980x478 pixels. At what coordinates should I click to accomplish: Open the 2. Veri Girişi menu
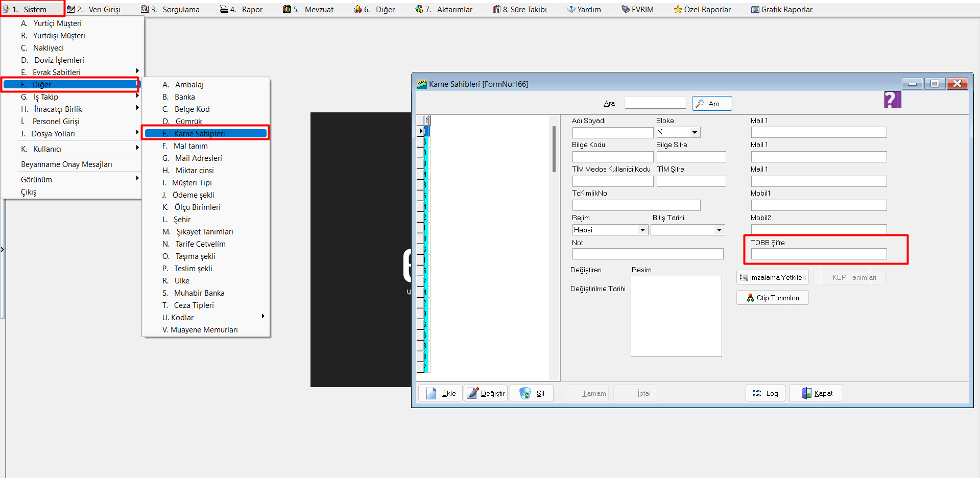(93, 9)
